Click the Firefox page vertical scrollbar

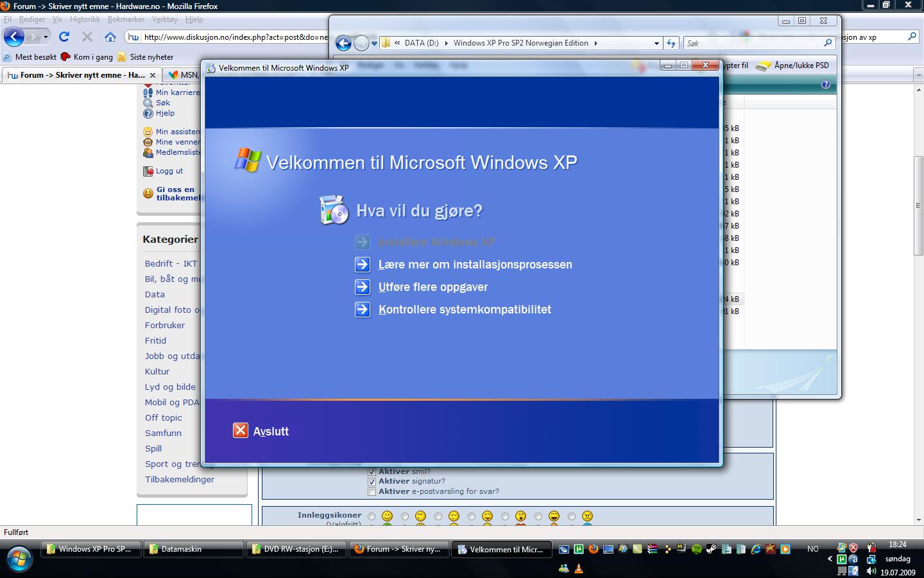point(918,206)
